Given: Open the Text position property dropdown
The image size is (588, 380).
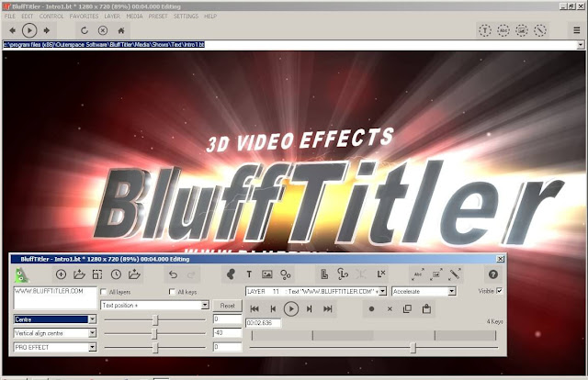Looking at the screenshot, I should tap(154, 305).
